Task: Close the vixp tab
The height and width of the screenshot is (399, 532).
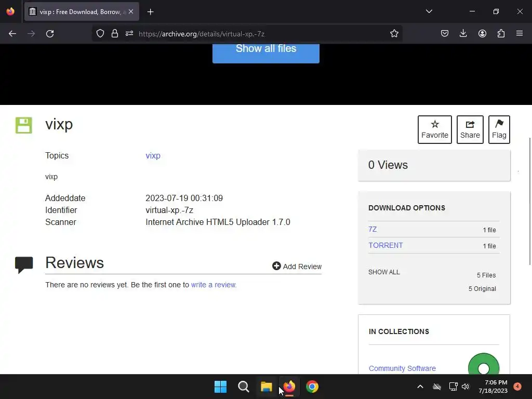Action: [x=131, y=11]
